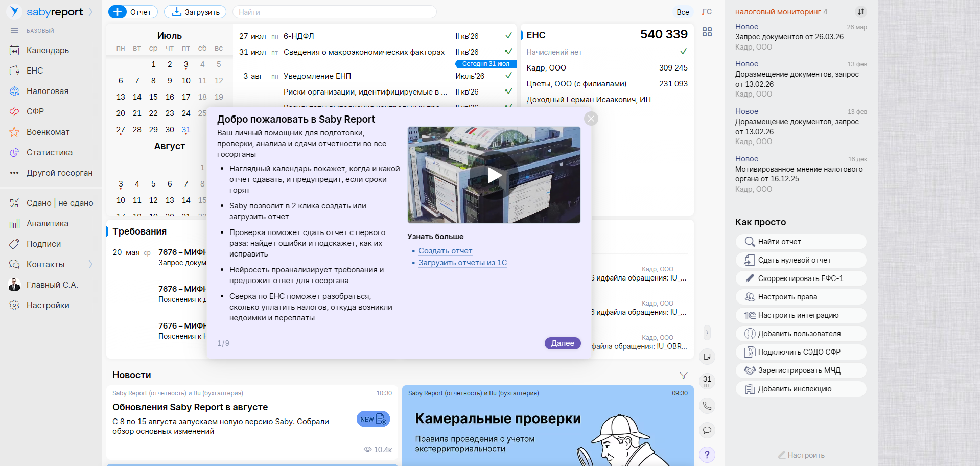Toggle the sidebar hamburger menu
The image size is (980, 466).
click(x=14, y=31)
